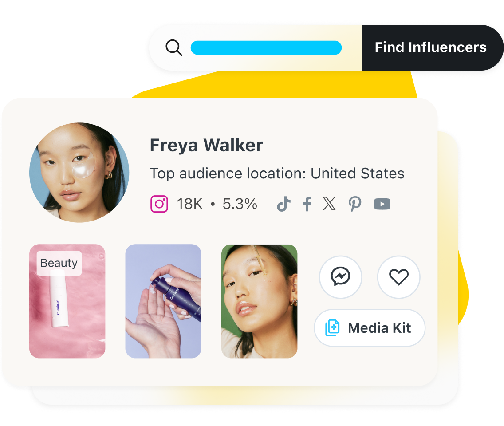Open the pink Curology tube thumbnail

click(x=67, y=301)
